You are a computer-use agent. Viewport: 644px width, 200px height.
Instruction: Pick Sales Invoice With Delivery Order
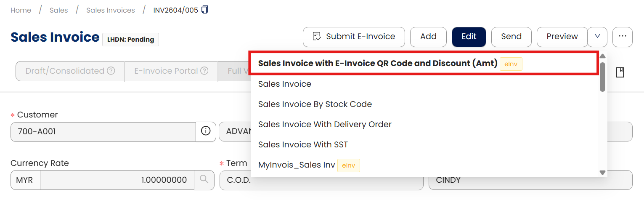[x=325, y=125]
